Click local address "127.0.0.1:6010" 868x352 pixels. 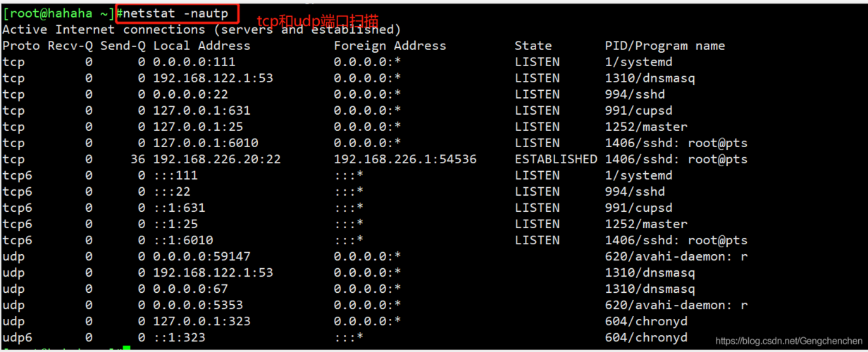pyautogui.click(x=206, y=143)
